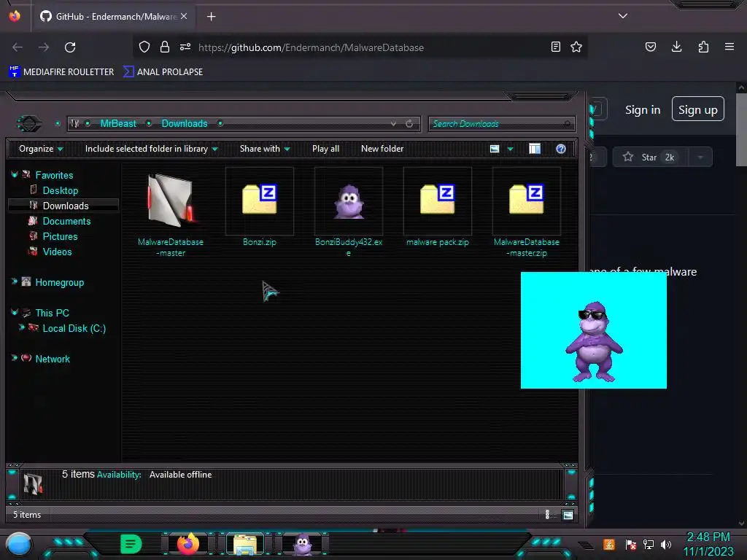This screenshot has width=747, height=560.
Task: Click the Search Downloads field
Action: pos(501,124)
